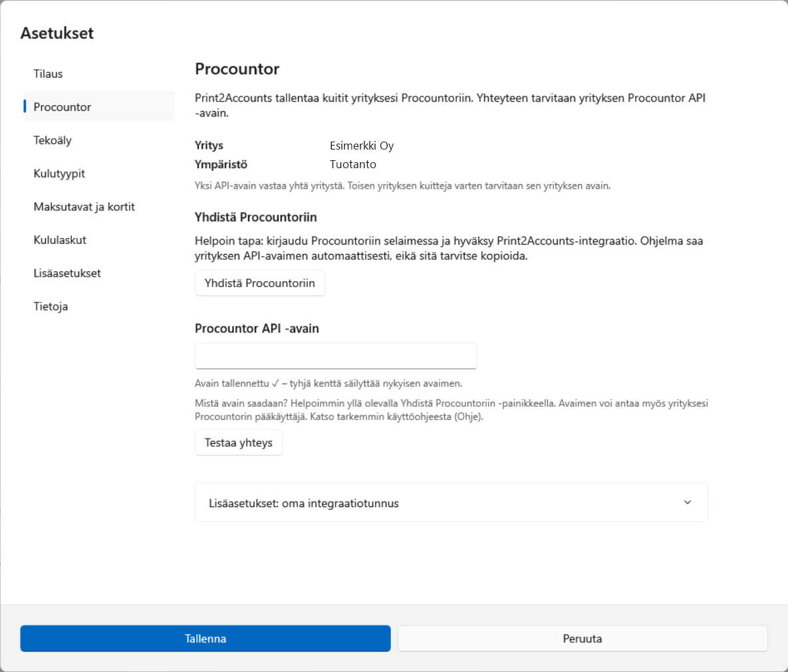Go to Kulutyypit settings
The width and height of the screenshot is (788, 672).
pyautogui.click(x=98, y=173)
